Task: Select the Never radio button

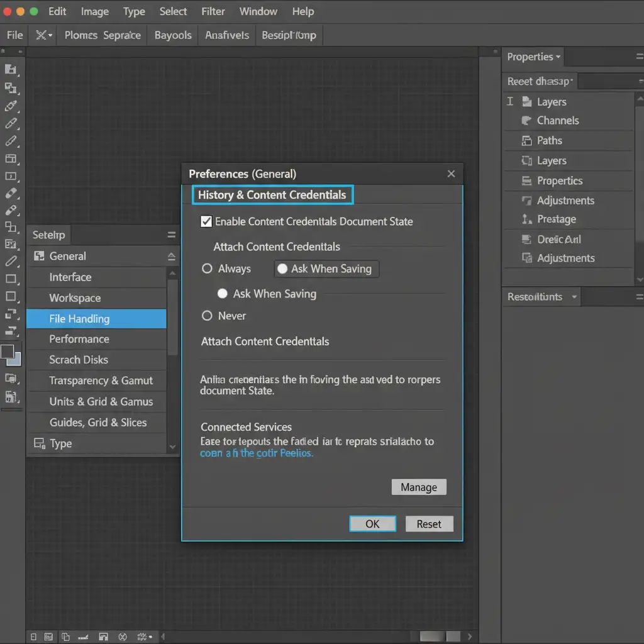Action: 207,316
